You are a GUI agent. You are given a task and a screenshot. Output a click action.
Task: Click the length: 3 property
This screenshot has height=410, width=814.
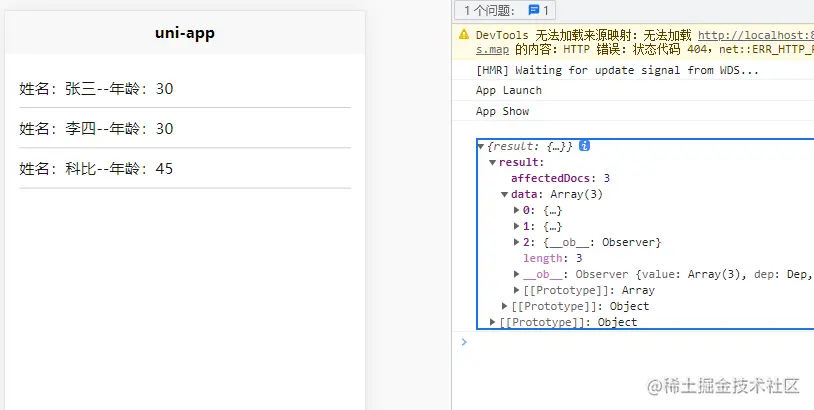[x=553, y=258]
